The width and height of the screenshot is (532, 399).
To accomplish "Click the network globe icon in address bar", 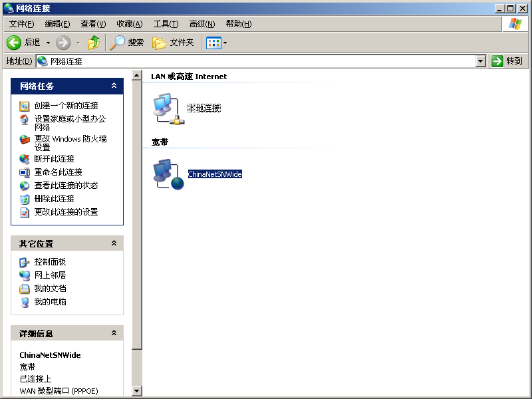I will pos(43,61).
